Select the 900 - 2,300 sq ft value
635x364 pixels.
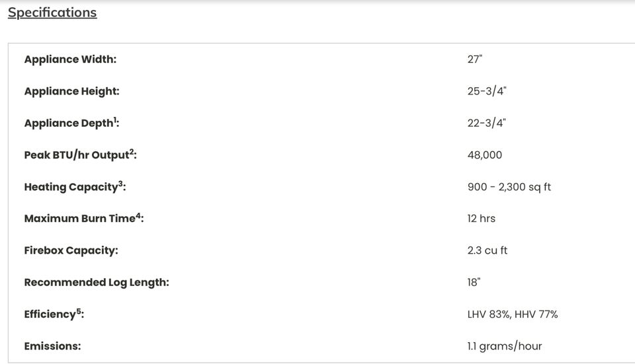(509, 187)
